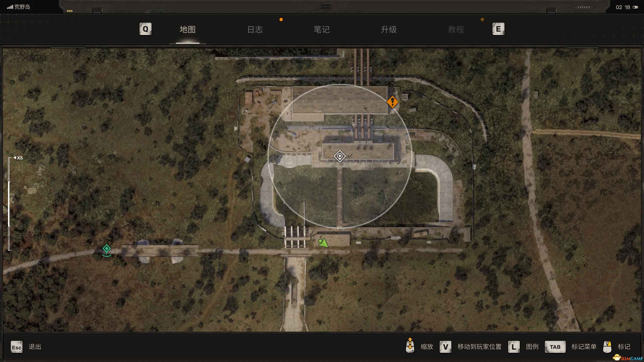Click the 标记 mark label
The image size is (644, 362).
(x=624, y=347)
